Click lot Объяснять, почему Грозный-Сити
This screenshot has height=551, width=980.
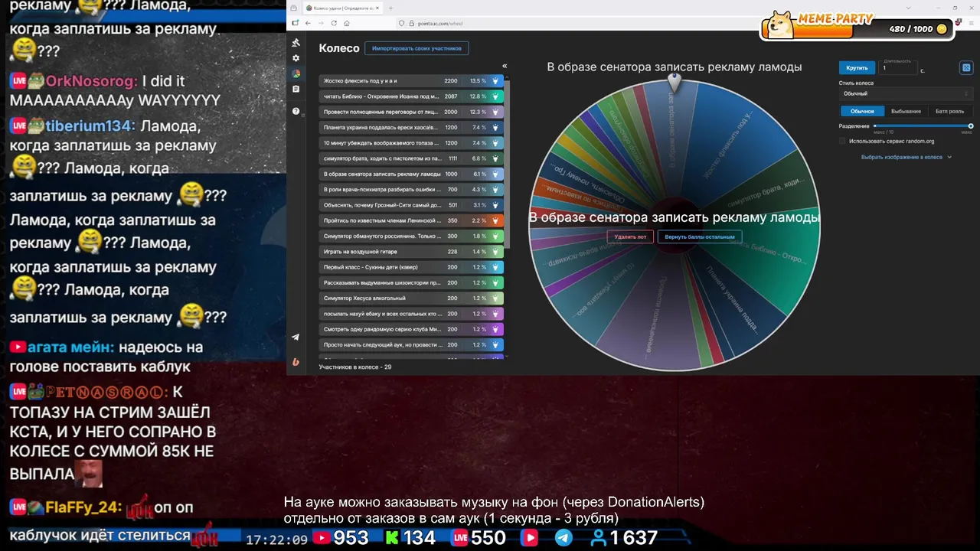[x=381, y=205]
